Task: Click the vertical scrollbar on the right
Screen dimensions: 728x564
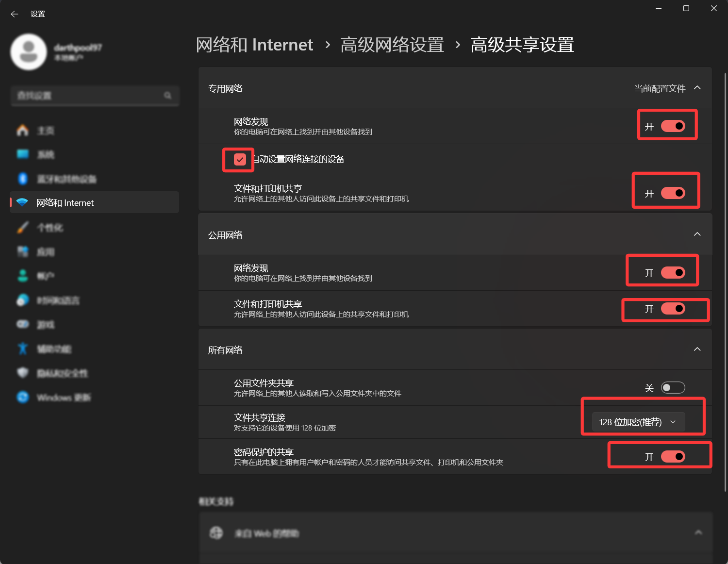Action: point(725,282)
